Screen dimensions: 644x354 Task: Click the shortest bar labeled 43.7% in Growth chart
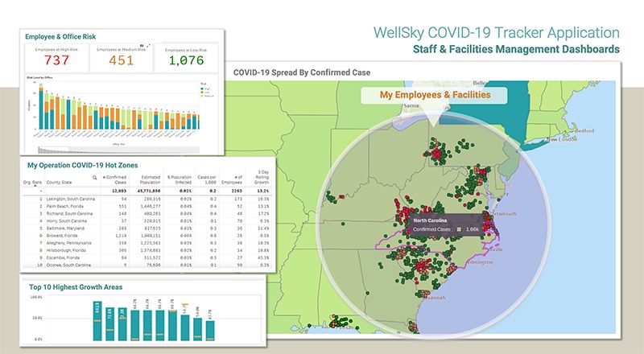(210, 331)
